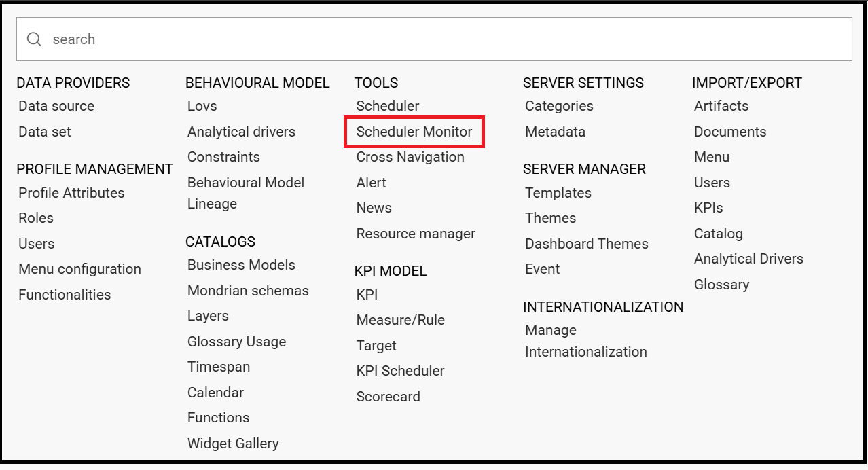Image resolution: width=868 pixels, height=470 pixels.
Task: Click the KPI MODEL heading
Action: pyautogui.click(x=391, y=271)
